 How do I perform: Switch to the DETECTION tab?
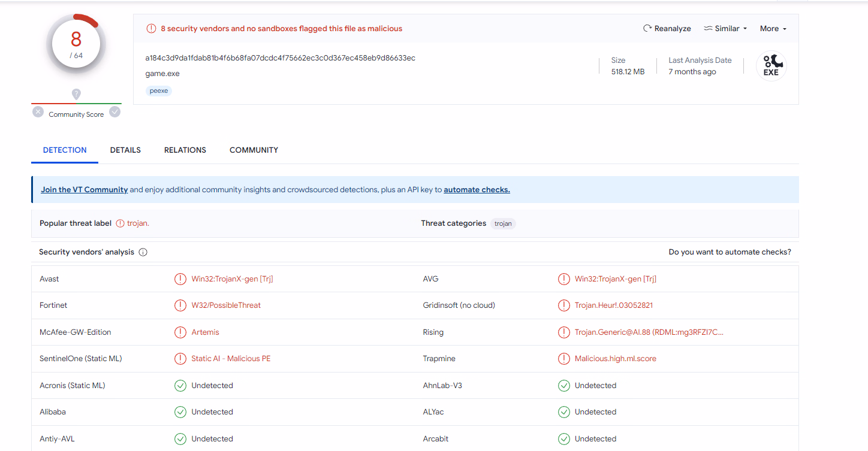(x=65, y=150)
